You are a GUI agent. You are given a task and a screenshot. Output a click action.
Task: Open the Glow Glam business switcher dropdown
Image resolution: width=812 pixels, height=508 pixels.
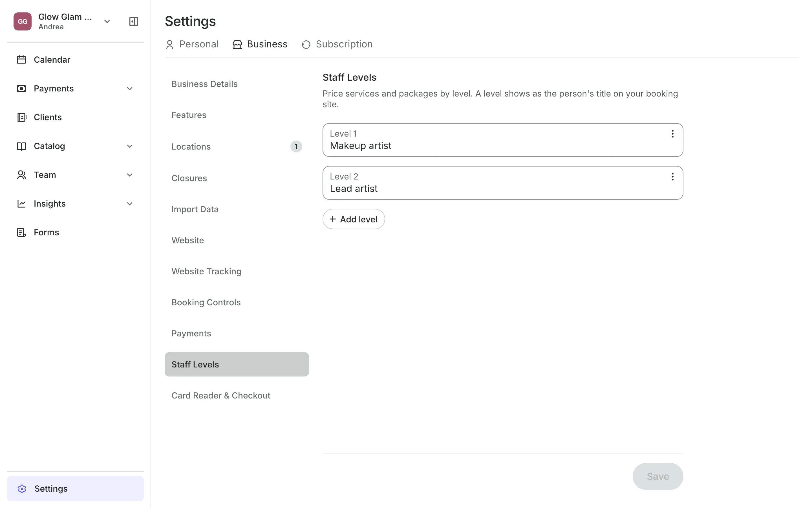[107, 21]
